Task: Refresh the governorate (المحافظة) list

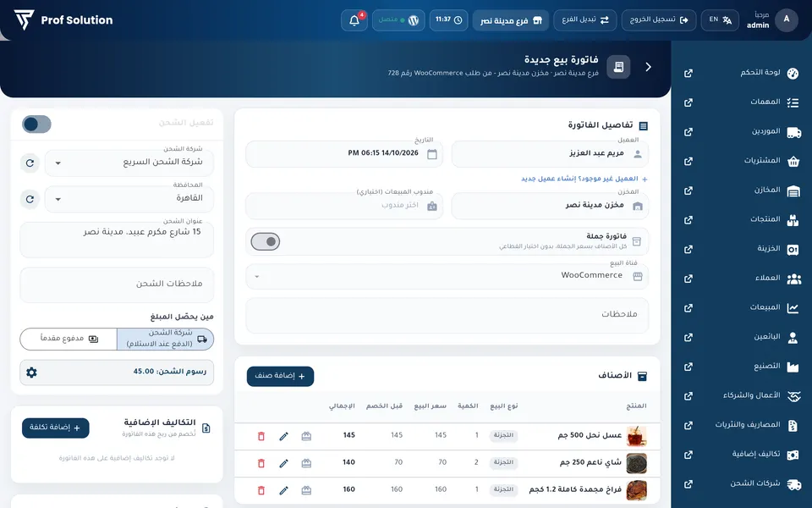Action: point(30,199)
